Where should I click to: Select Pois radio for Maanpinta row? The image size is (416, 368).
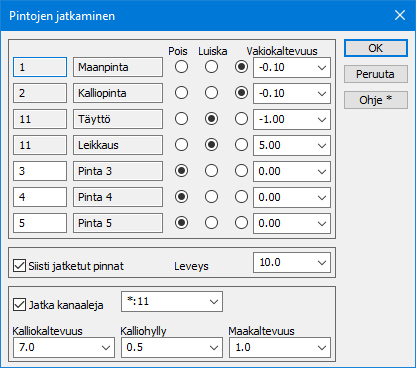point(181,67)
